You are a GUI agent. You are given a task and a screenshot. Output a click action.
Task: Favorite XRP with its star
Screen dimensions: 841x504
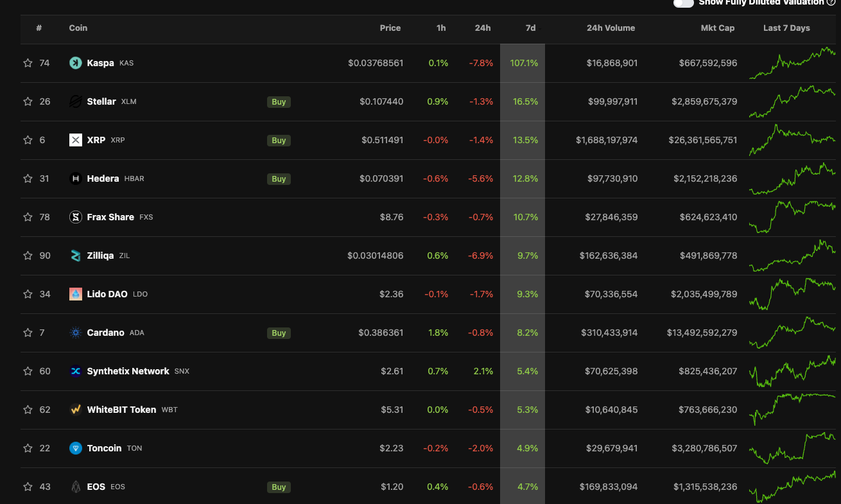[x=28, y=140]
